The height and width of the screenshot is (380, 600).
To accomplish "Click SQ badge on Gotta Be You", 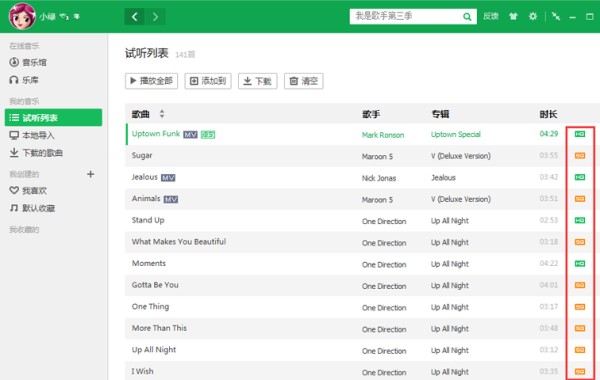I will click(x=580, y=285).
